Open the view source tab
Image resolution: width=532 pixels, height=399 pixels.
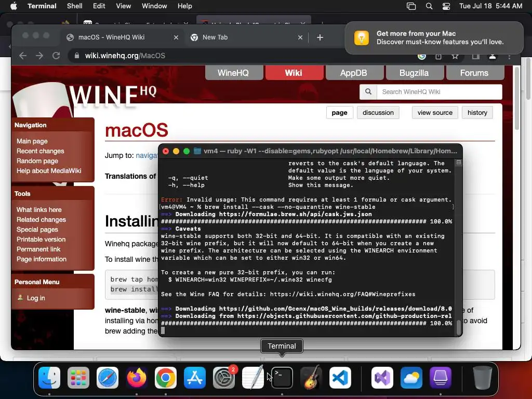click(435, 113)
